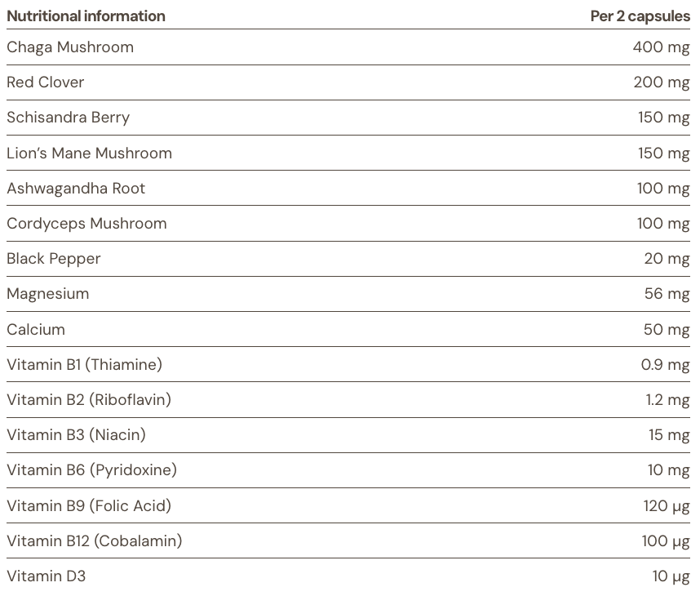Select Vitamin B2 (Riboflavin) text

coord(89,400)
